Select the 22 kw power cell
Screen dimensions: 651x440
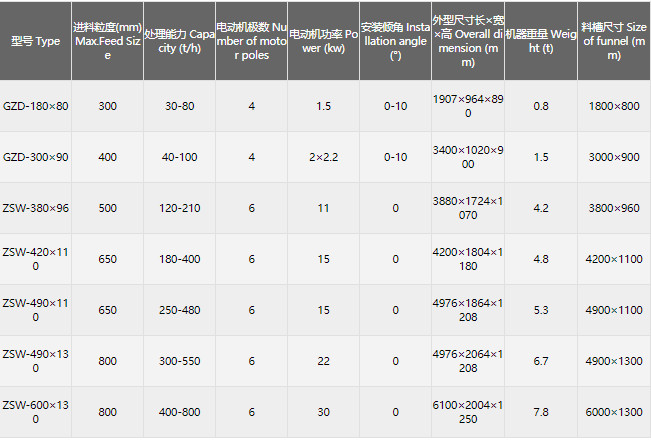tap(323, 361)
